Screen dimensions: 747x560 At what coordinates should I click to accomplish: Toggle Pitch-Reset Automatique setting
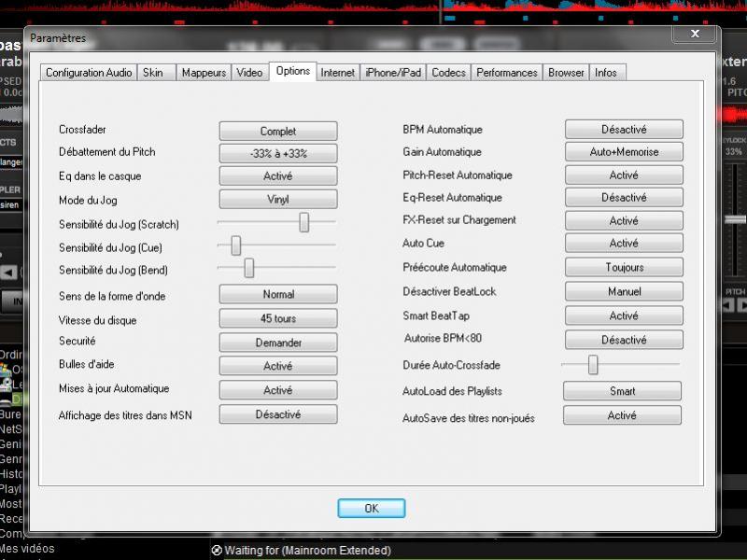pyautogui.click(x=624, y=175)
